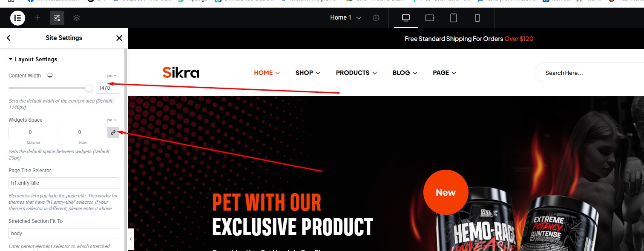
Task: Open page settings gear icon
Action: 376,18
